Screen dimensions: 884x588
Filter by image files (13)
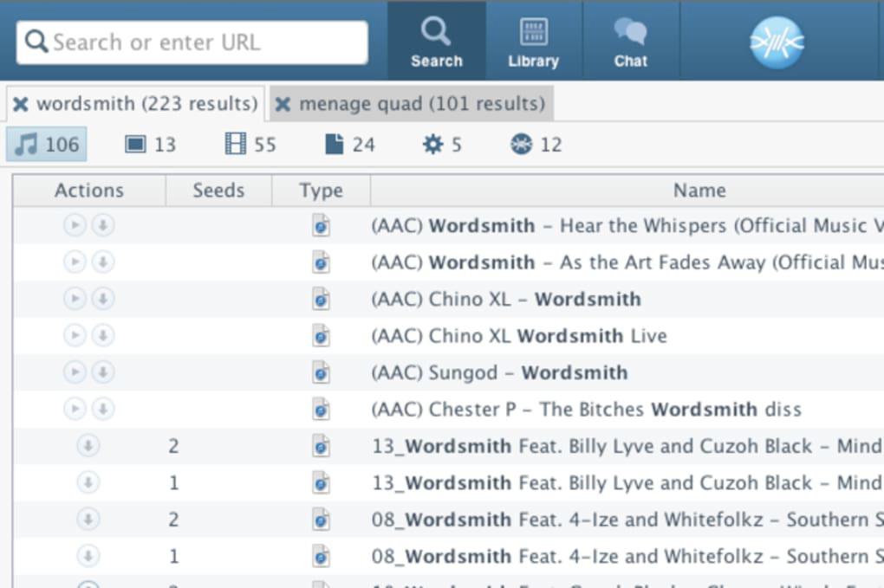(x=150, y=145)
